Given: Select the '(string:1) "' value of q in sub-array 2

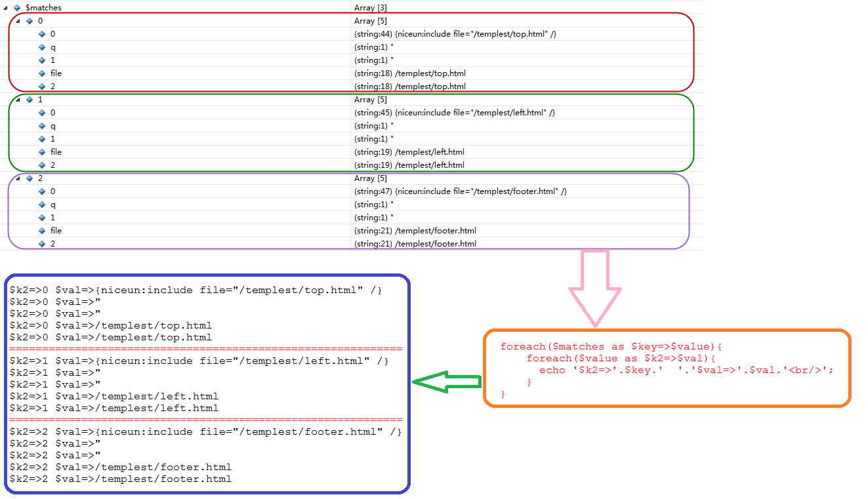Looking at the screenshot, I should tap(374, 205).
